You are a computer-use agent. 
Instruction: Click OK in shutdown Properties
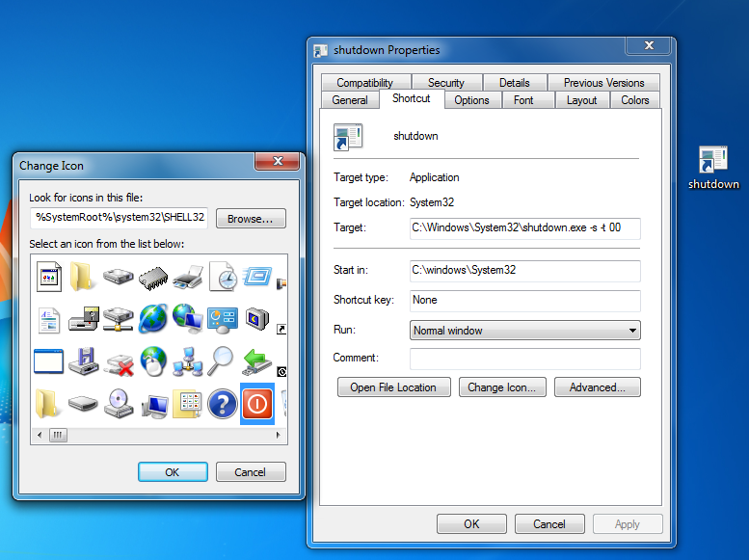pyautogui.click(x=471, y=524)
